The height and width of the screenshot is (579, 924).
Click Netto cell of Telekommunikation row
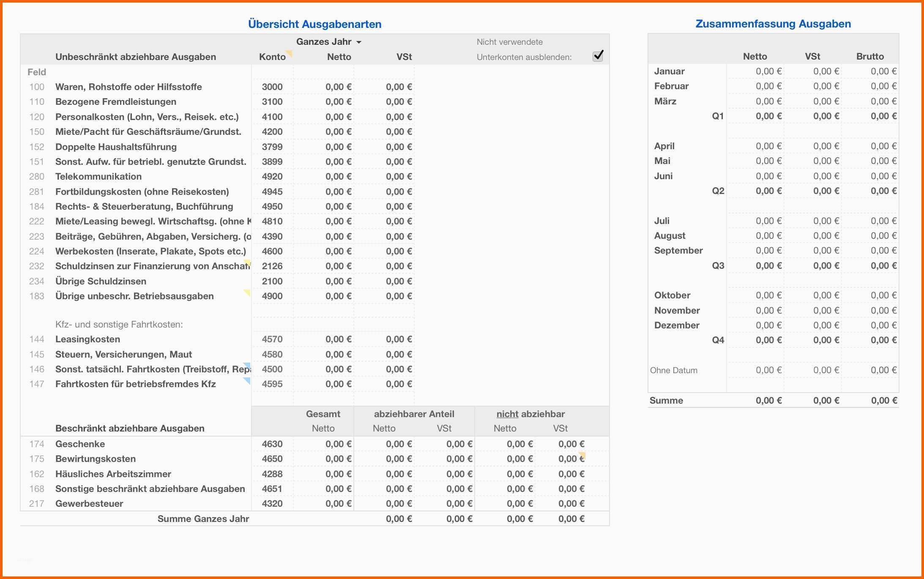(338, 177)
